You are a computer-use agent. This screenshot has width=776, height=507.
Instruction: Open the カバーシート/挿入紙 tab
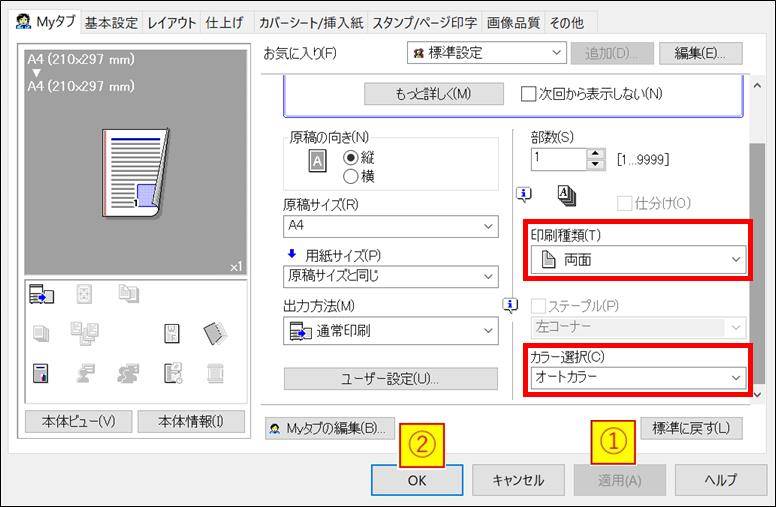[x=311, y=23]
